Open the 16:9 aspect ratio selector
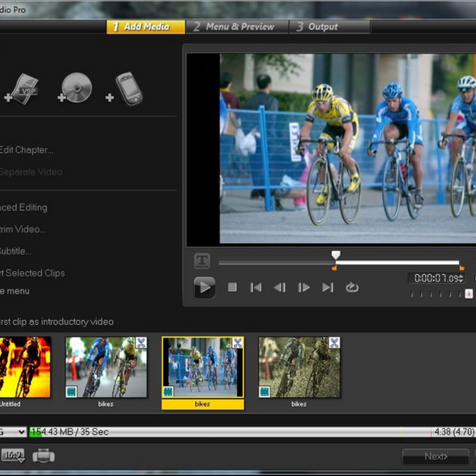Viewport: 476px width, 476px height. coord(13,455)
